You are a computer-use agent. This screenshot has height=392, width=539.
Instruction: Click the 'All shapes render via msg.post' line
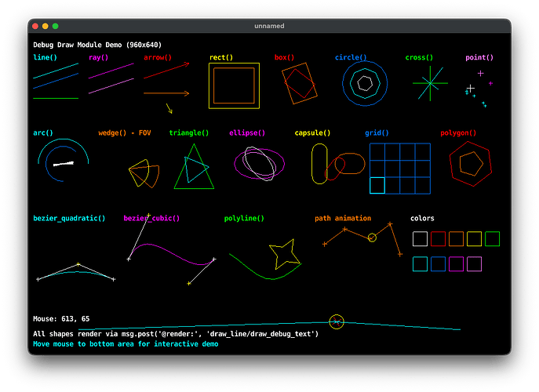pyautogui.click(x=176, y=334)
